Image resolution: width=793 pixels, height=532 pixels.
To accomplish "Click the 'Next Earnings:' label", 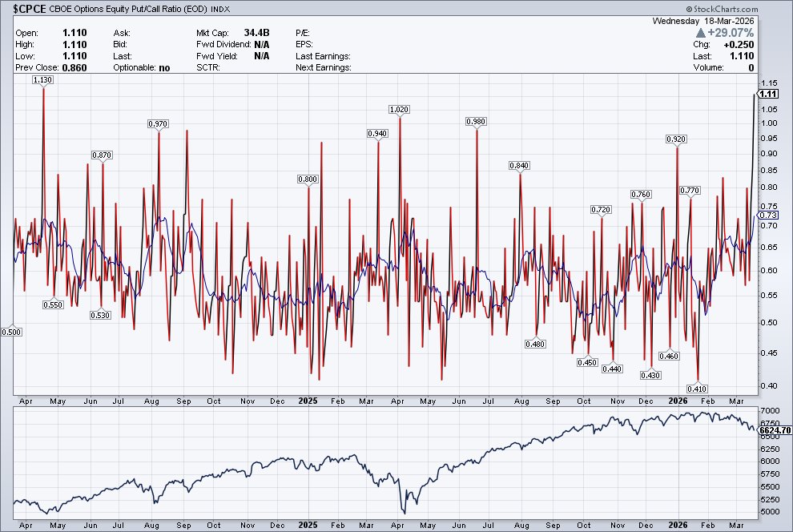I will point(323,68).
